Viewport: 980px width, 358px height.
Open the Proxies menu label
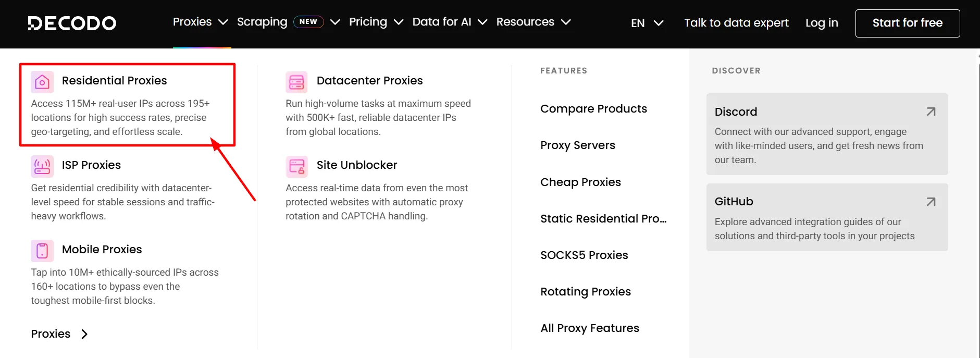tap(192, 22)
